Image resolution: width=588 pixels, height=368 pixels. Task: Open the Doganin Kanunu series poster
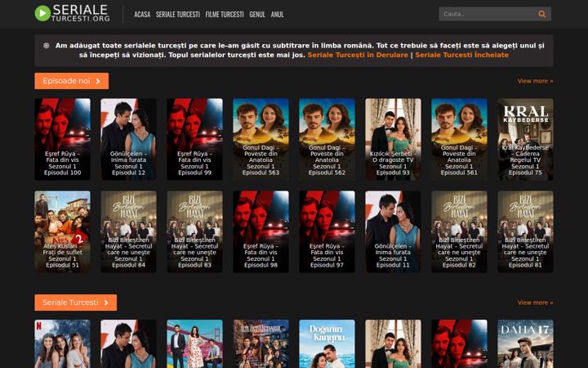(327, 344)
